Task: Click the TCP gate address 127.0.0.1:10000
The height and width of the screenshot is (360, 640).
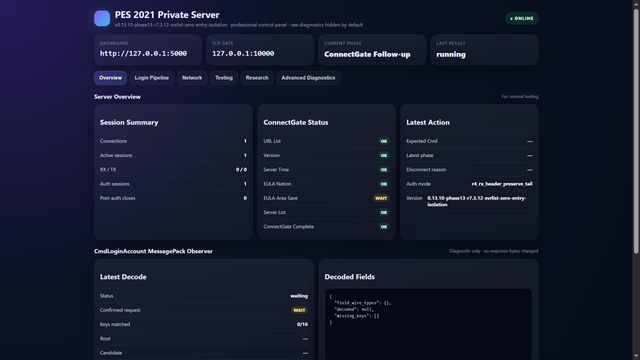Action: 243,53
